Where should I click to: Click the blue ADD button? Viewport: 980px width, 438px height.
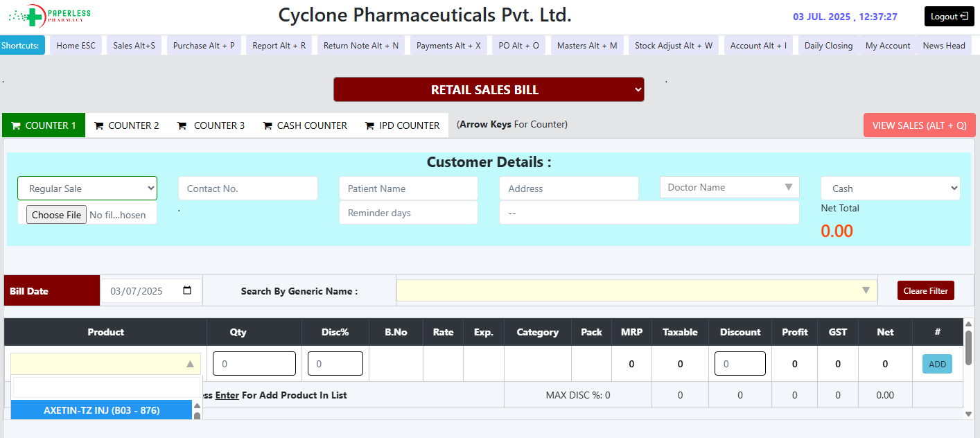[x=937, y=365]
